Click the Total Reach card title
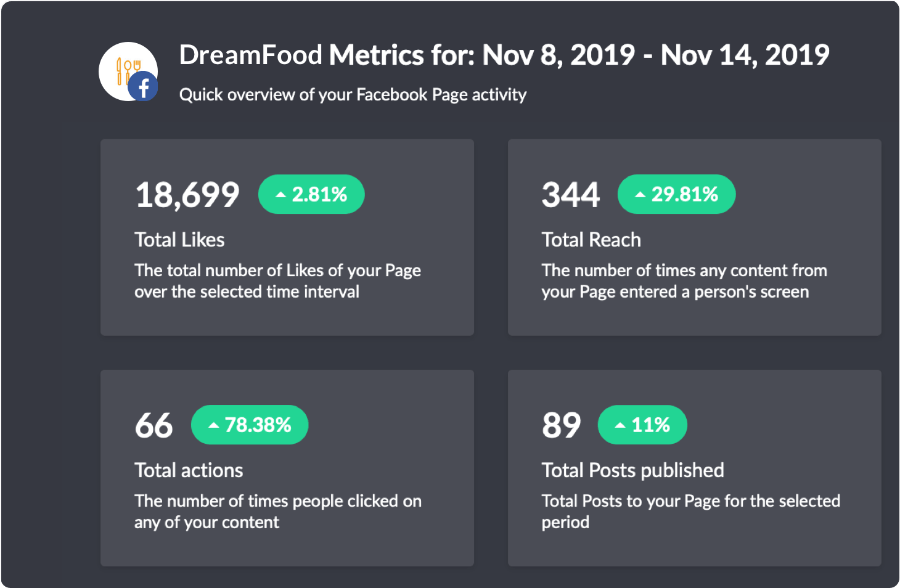 (x=591, y=240)
